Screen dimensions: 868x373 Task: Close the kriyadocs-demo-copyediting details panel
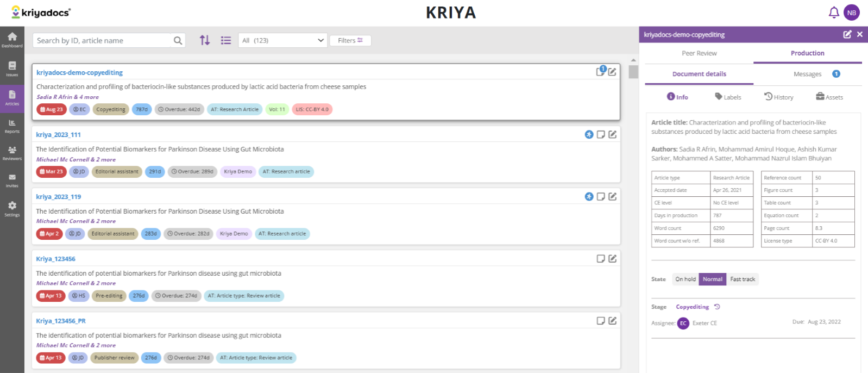860,34
